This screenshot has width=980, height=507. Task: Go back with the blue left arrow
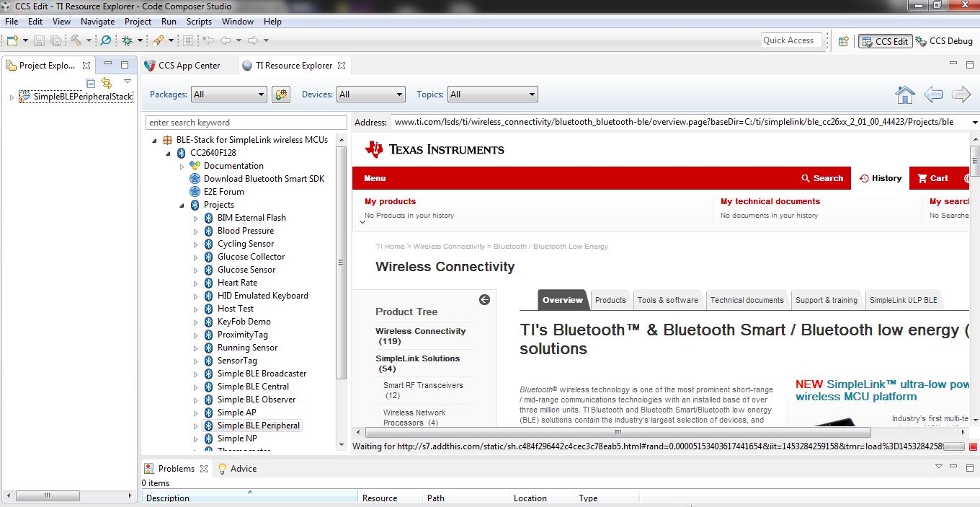pos(933,94)
